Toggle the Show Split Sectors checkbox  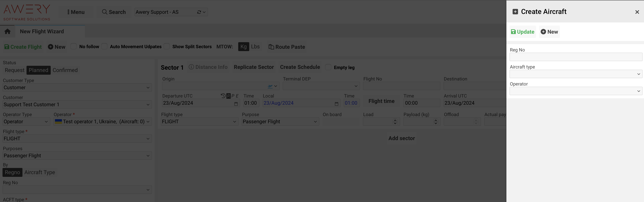(x=167, y=46)
